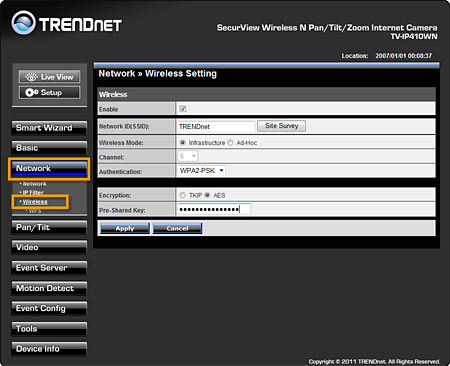The image size is (450, 366).
Task: Uncheck the wireless Enable checkbox
Action: pos(183,108)
